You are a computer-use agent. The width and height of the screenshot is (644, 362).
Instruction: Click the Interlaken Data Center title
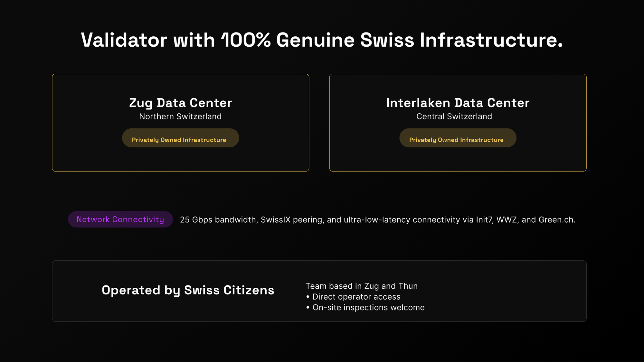(x=458, y=103)
